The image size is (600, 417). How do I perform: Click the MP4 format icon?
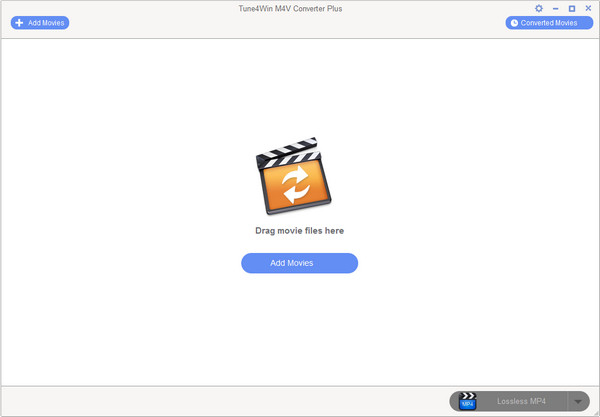[x=467, y=401]
